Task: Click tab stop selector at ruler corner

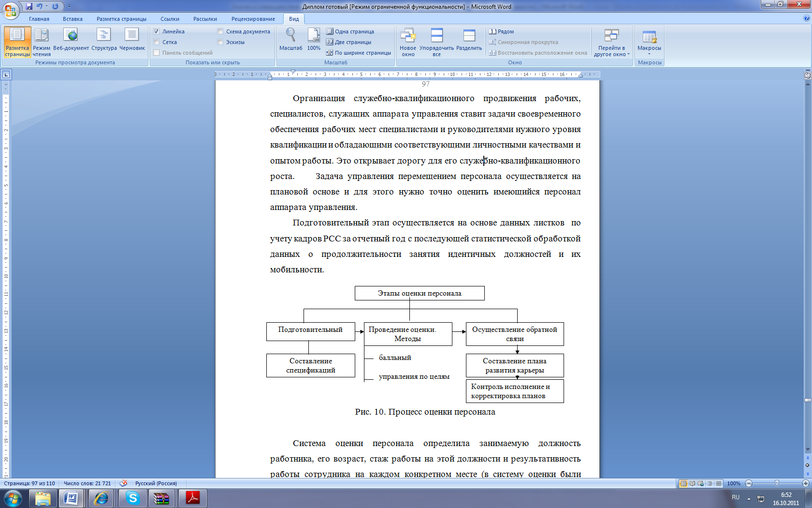Action: [x=6, y=75]
